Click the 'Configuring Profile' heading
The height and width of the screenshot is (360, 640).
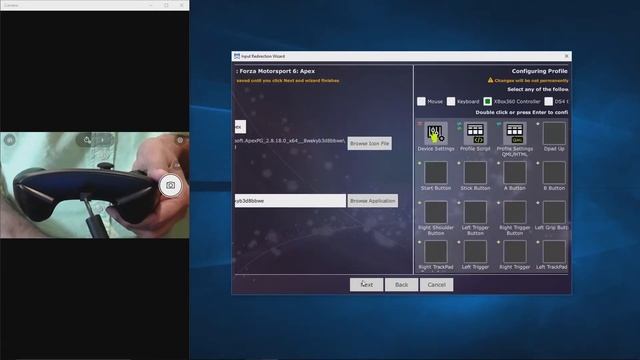[x=540, y=71]
